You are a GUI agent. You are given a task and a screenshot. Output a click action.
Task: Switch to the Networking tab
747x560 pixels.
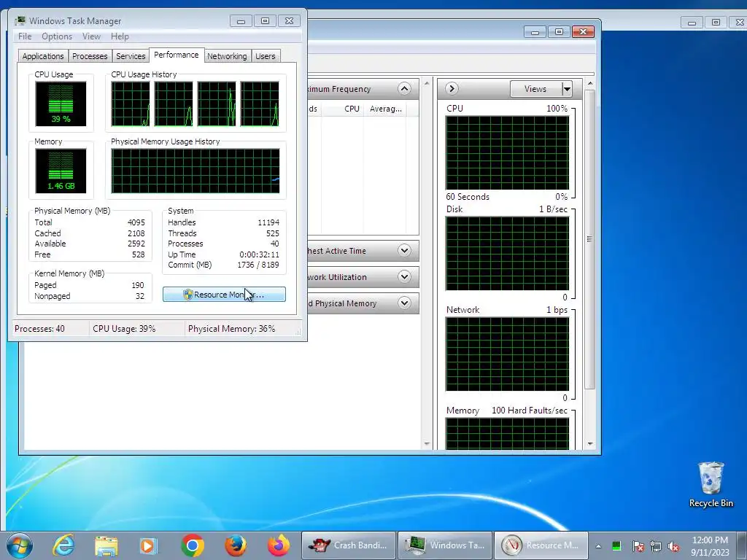[x=227, y=56]
